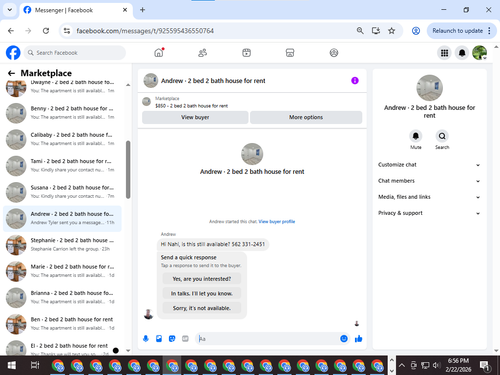The width and height of the screenshot is (500, 375).
Task: Open the Brianna conversation
Action: click(62, 297)
